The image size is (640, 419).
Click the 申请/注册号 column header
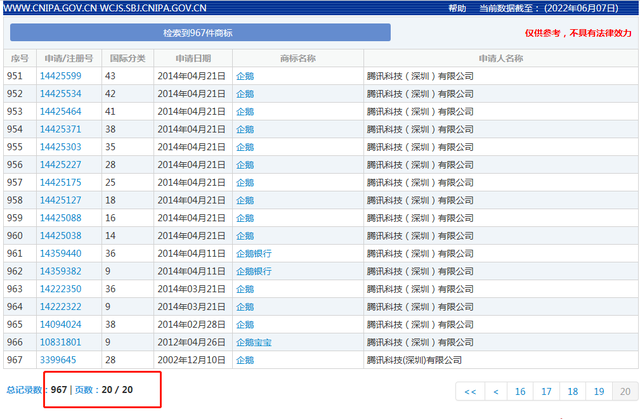[x=69, y=58]
